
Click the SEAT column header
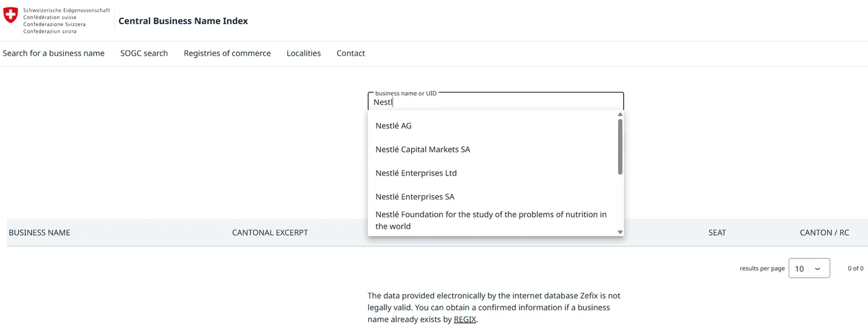(x=717, y=233)
